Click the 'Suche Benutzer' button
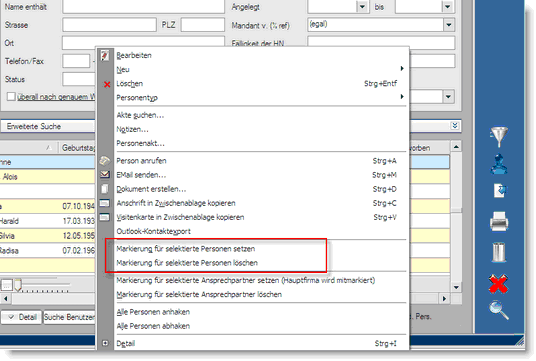 click(x=69, y=317)
